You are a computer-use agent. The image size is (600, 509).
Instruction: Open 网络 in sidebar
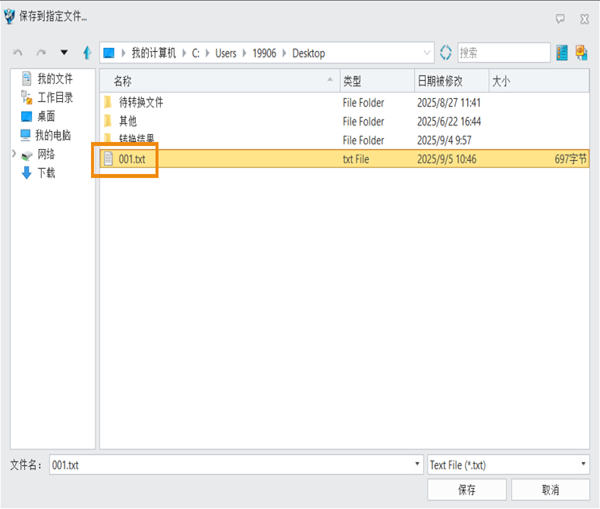point(46,154)
